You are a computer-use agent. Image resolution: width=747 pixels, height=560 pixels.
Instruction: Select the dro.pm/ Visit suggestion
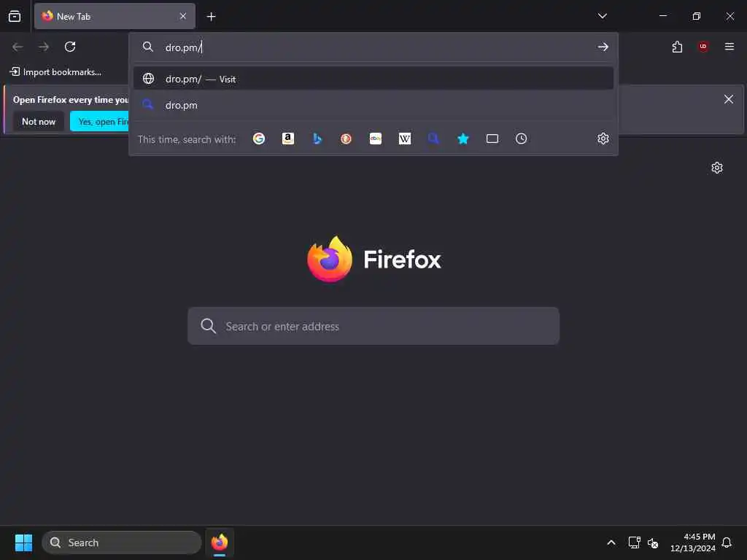(x=373, y=79)
